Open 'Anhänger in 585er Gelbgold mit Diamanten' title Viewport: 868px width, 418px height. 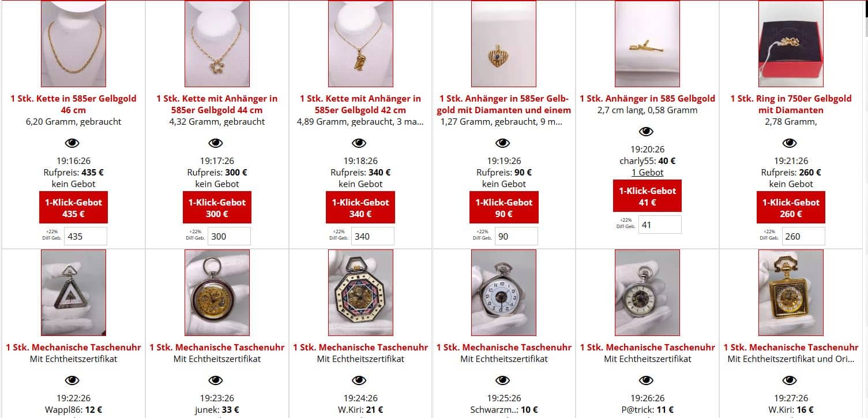coord(504,104)
